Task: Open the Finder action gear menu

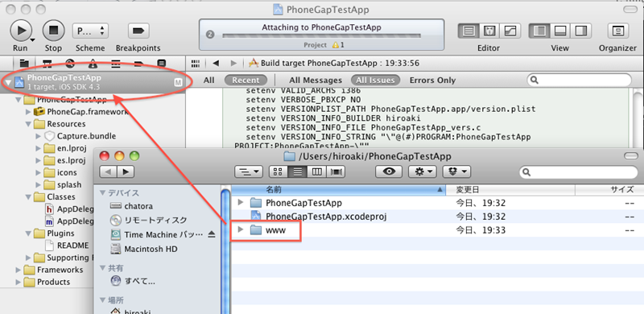Action: (423, 171)
